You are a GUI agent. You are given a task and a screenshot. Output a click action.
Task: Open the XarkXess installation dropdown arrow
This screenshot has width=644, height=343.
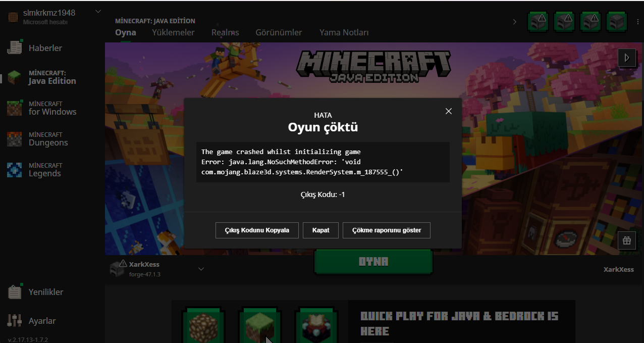tap(201, 269)
